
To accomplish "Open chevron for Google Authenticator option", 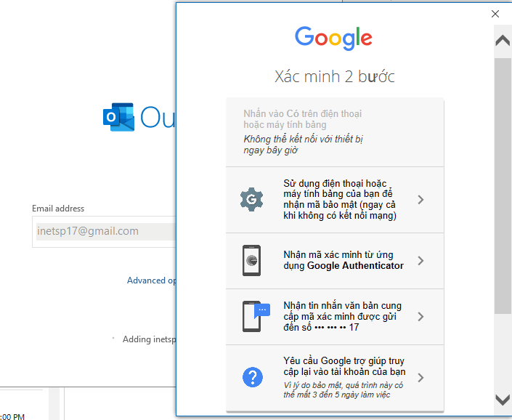I will 420,261.
